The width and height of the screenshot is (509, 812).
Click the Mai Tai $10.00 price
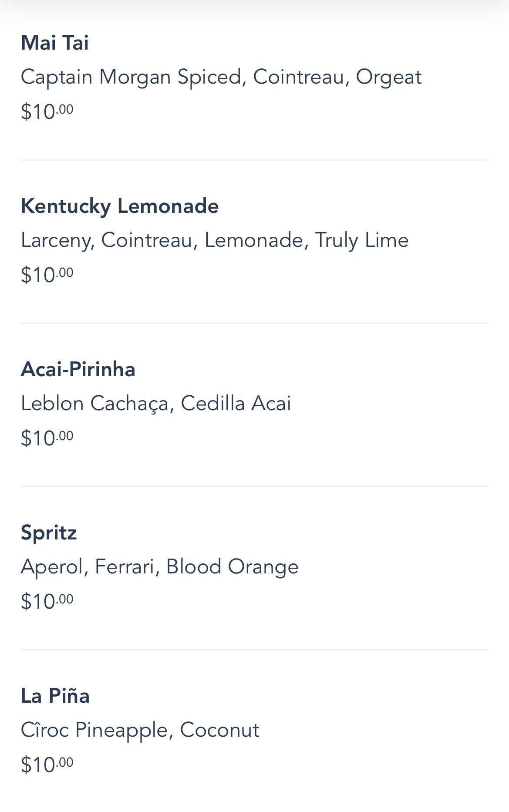[x=47, y=111]
